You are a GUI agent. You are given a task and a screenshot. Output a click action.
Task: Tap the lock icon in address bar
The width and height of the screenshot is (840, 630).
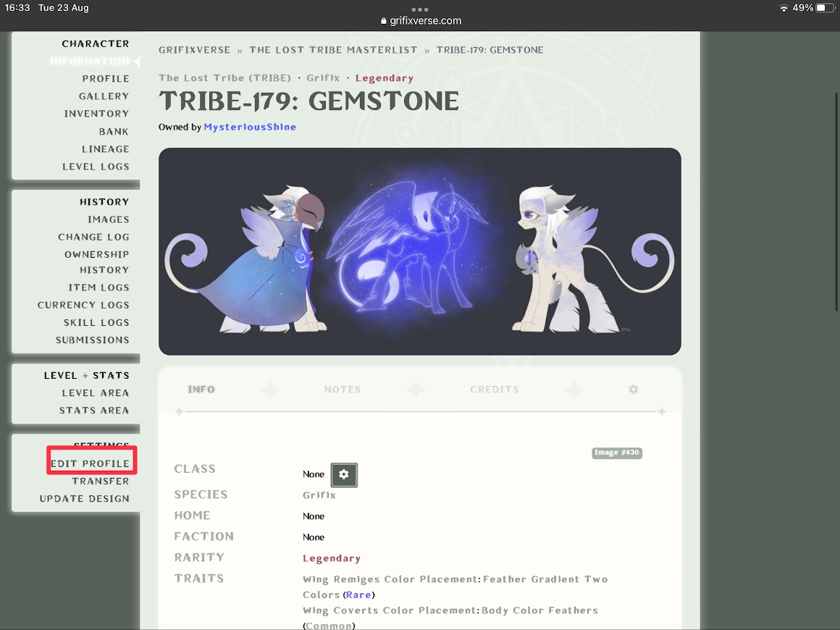point(384,22)
